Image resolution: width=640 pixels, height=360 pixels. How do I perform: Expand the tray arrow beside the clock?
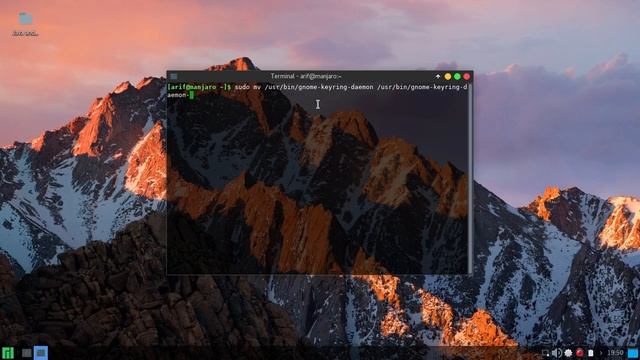click(601, 353)
